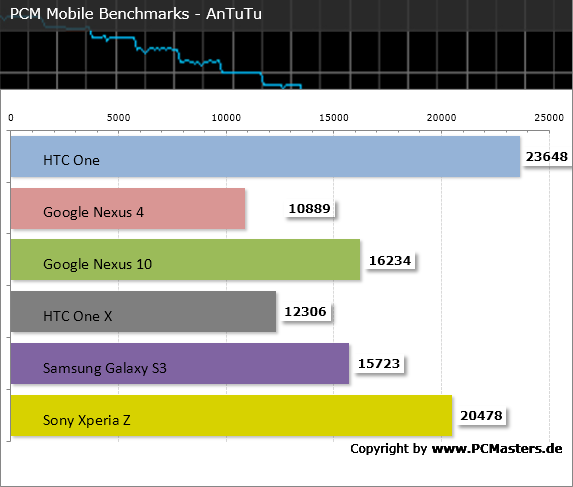Click the PCM Mobile Benchmarks - AnTuTu title
The image size is (573, 487).
(x=136, y=14)
